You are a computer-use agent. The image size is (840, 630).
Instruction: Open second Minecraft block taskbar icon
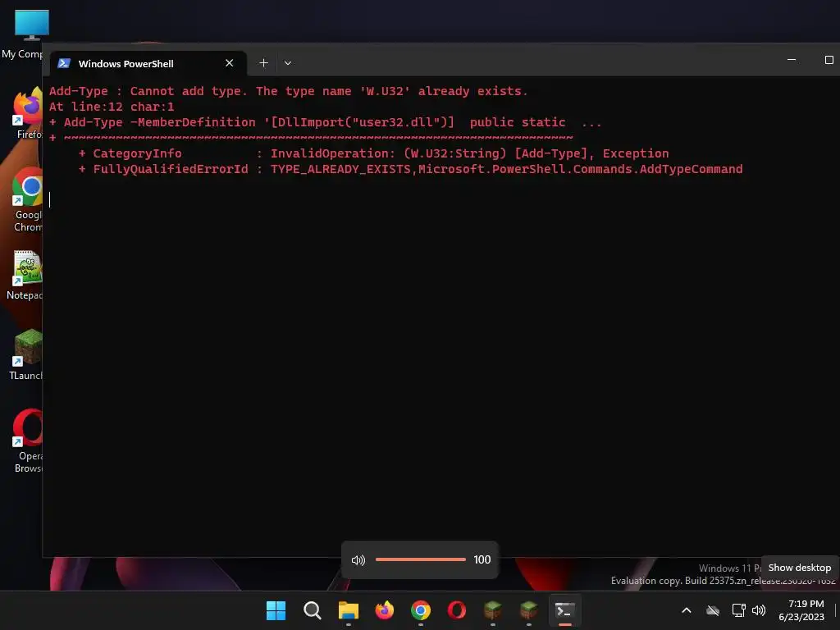pos(529,610)
